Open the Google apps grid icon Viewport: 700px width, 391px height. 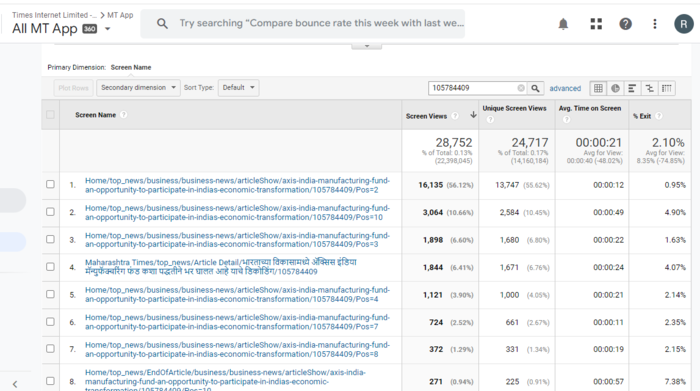click(596, 24)
